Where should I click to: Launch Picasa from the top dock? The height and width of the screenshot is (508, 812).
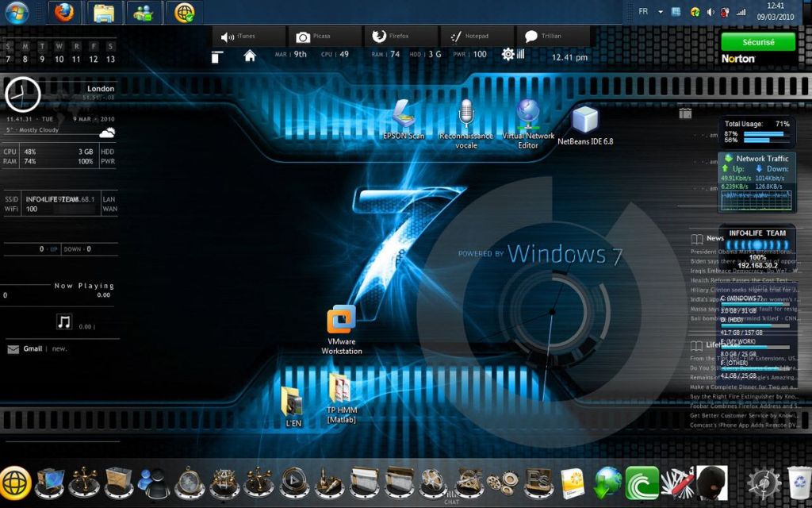[320, 35]
